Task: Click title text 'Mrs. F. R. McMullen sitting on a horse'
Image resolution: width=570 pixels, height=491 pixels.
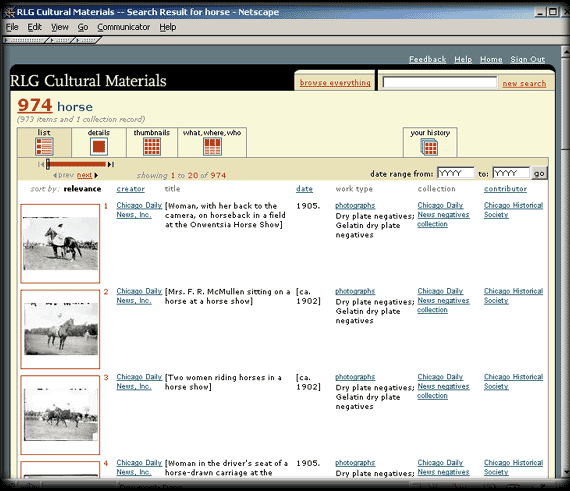Action: point(228,296)
